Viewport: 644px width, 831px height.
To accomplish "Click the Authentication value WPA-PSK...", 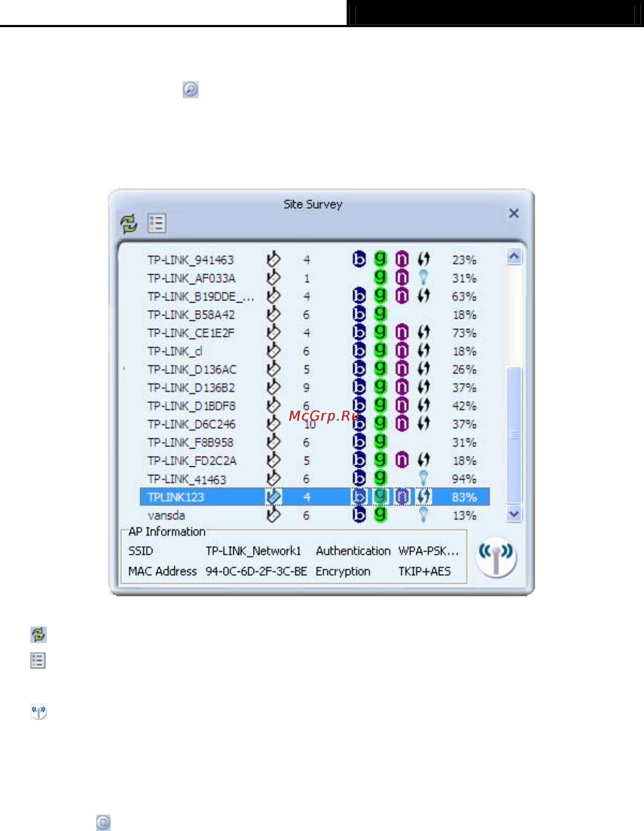I will [x=429, y=551].
